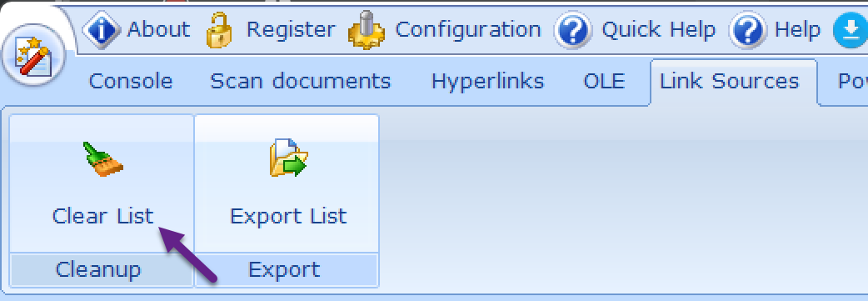Switch to the Scan documents tab

coord(301,82)
